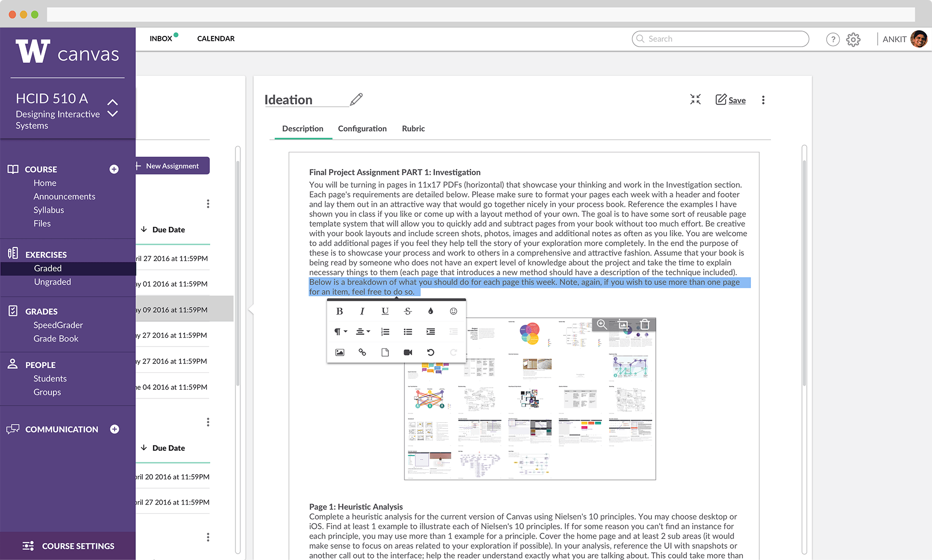Open third assignment group options menu
Screen dimensions: 932x560
208,537
